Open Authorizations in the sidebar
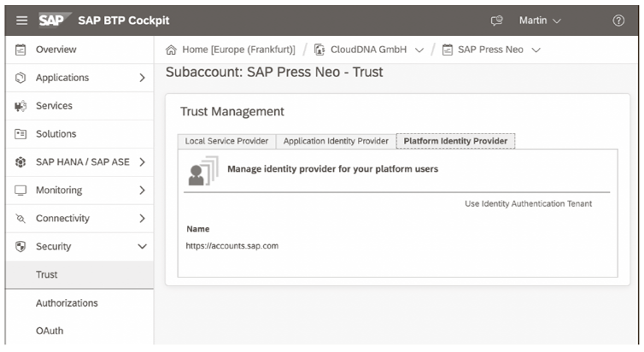This screenshot has height=352, width=644. 67,303
